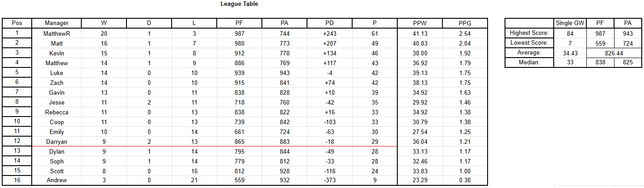Click the +243 point difference cell
Viewport: 644px width, 188px height.
330,33
